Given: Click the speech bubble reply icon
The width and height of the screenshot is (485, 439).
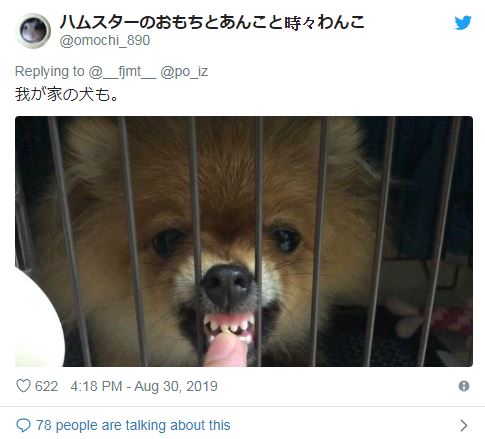Looking at the screenshot, I should pyautogui.click(x=23, y=425).
